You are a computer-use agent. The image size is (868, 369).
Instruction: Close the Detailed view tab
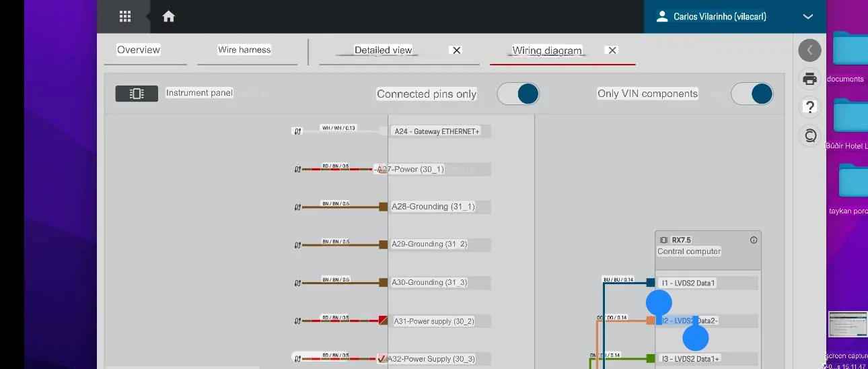(456, 51)
